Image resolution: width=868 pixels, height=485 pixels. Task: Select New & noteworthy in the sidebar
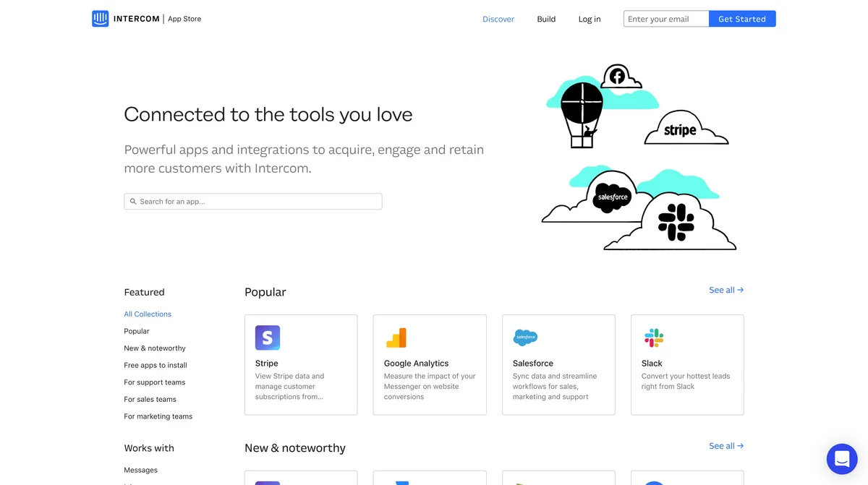pos(154,348)
